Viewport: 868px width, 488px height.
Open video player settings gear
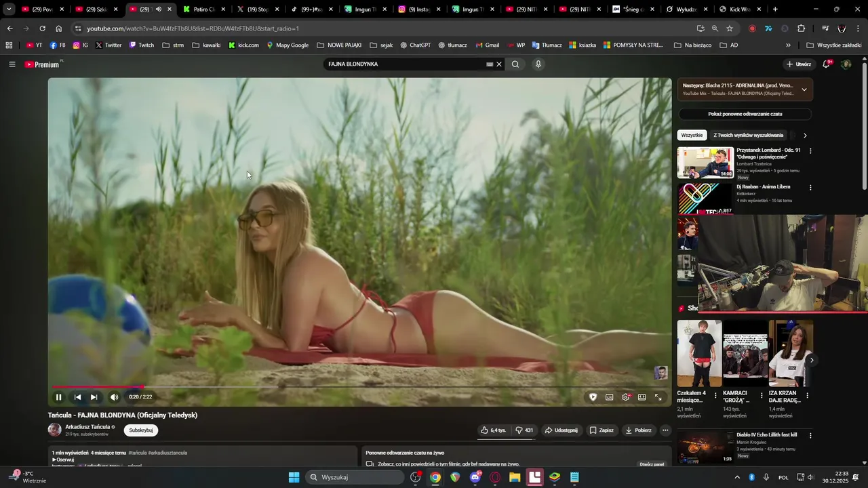tap(626, 397)
